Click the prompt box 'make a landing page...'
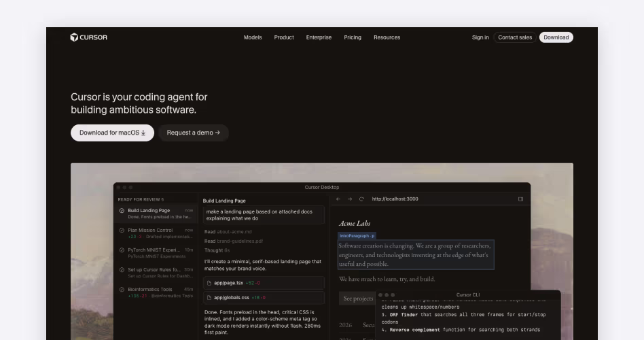The width and height of the screenshot is (644, 340). 264,215
